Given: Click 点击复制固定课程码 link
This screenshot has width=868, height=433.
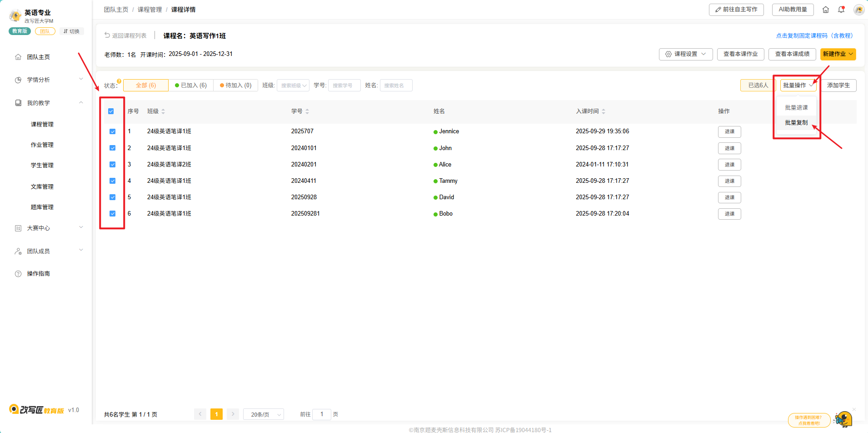Looking at the screenshot, I should tap(814, 35).
